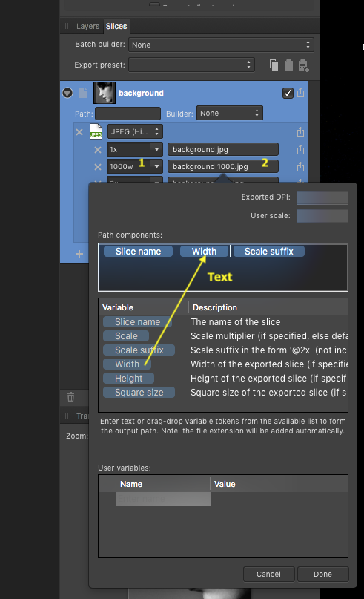Click the paste export preset icon
Screen dimensions: 364x599
(289, 65)
